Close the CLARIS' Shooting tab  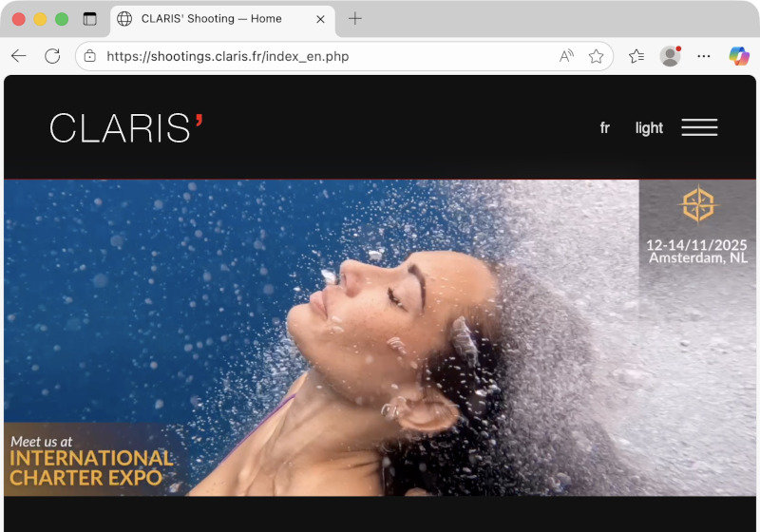click(x=320, y=19)
